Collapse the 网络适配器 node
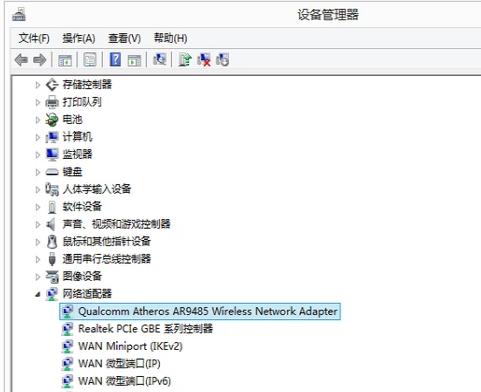This screenshot has width=481, height=392. pos(38,294)
